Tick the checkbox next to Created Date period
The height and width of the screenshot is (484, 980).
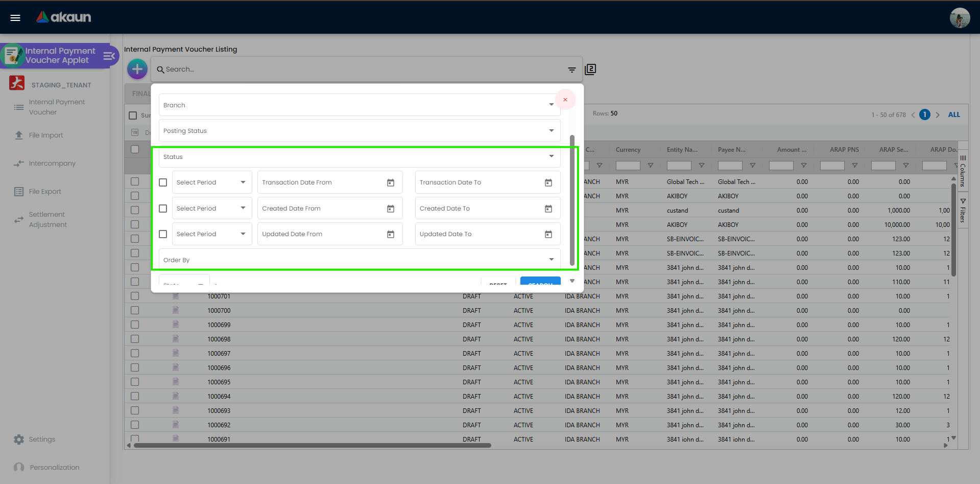click(162, 208)
